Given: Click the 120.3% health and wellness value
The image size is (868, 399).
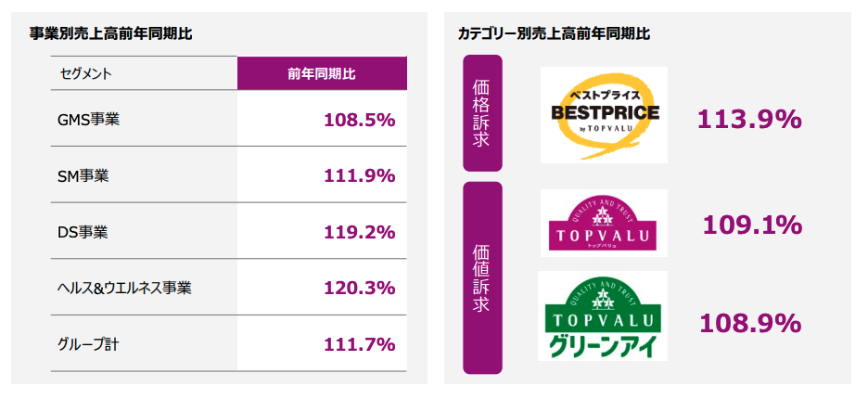Looking at the screenshot, I should [x=360, y=288].
